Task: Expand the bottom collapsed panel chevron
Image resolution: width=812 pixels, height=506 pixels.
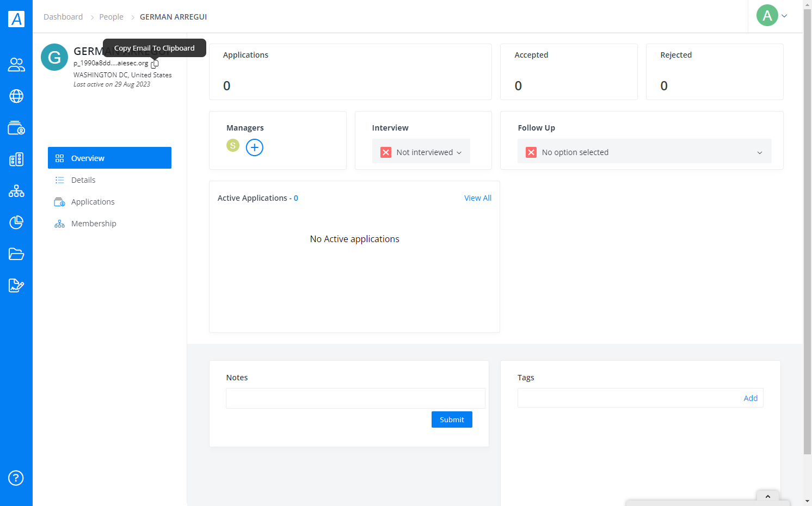Action: coord(768,496)
